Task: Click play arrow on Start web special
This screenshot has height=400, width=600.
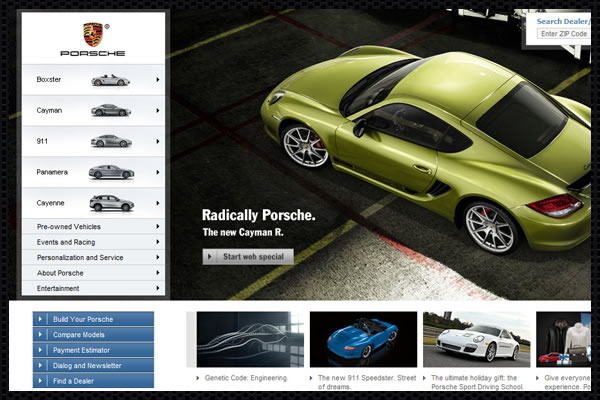Action: pos(209,256)
